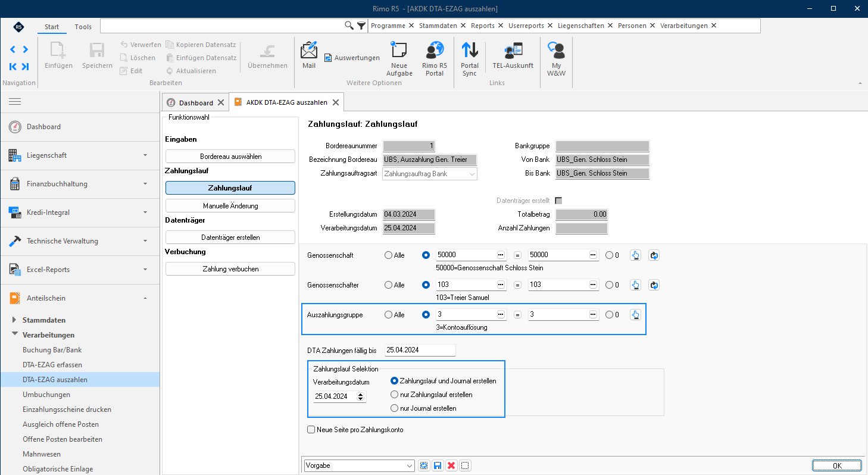Click the refresh icon in Genossenschaft row

[654, 255]
